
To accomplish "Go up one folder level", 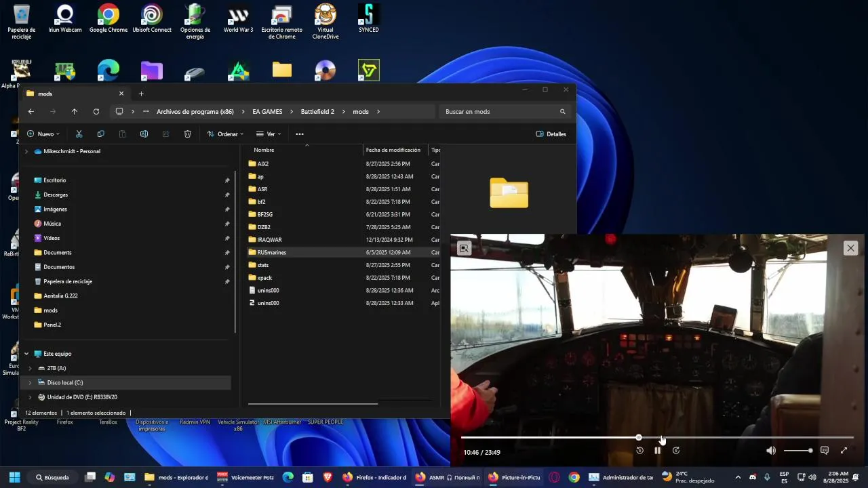I will (74, 112).
